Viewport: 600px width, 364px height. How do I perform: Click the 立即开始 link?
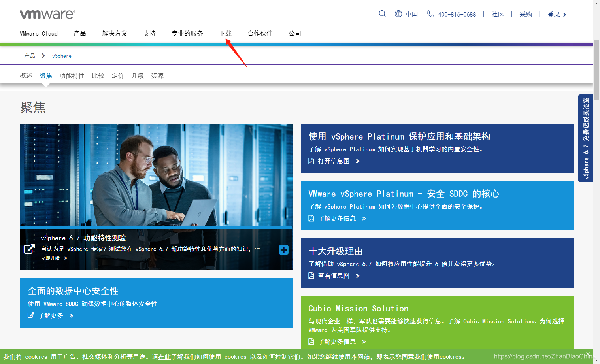pos(50,258)
